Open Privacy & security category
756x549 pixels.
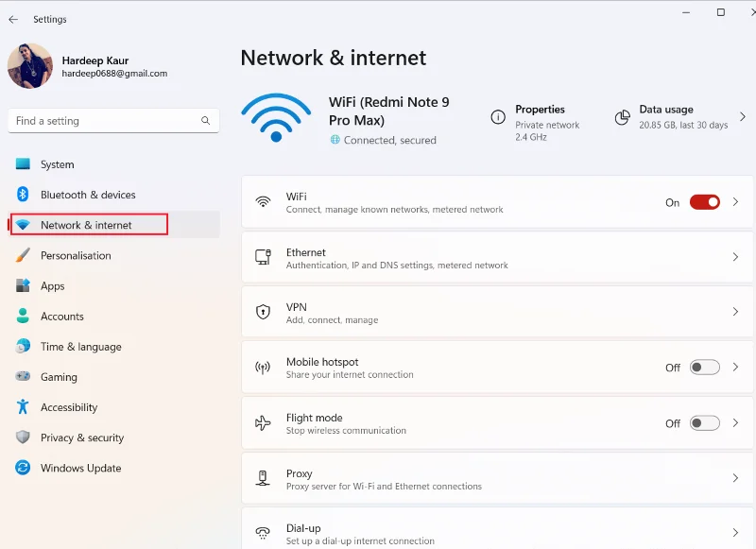113,437
